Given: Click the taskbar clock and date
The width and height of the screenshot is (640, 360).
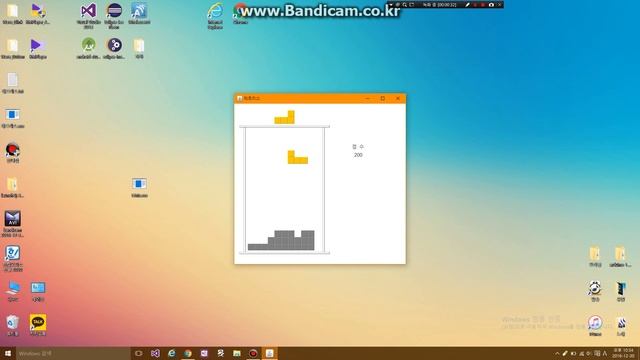Looking at the screenshot, I should [624, 353].
